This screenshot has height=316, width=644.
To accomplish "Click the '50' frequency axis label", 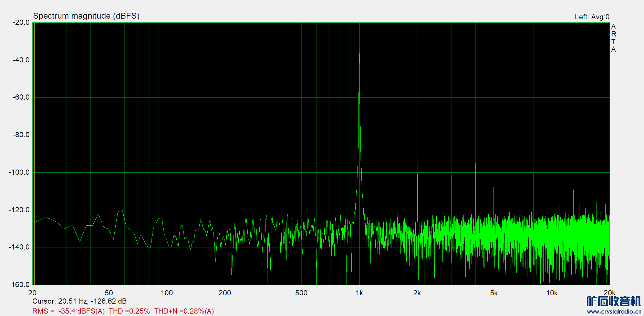I will [x=109, y=293].
